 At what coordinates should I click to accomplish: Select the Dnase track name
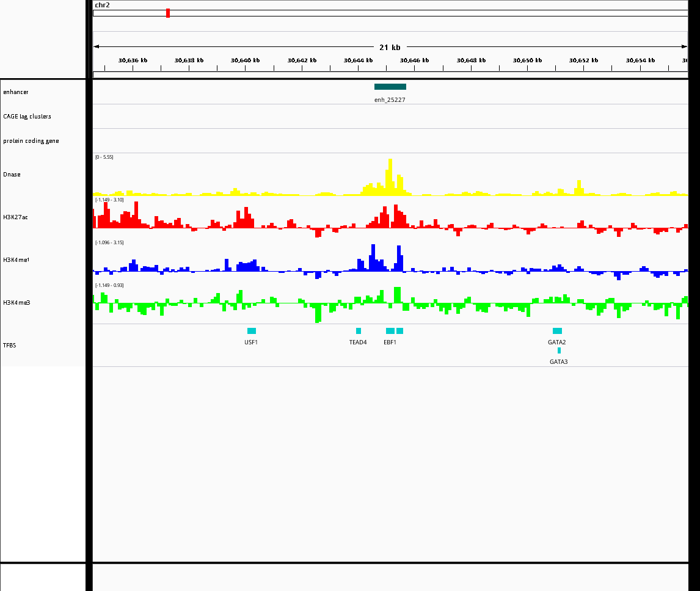[x=12, y=175]
